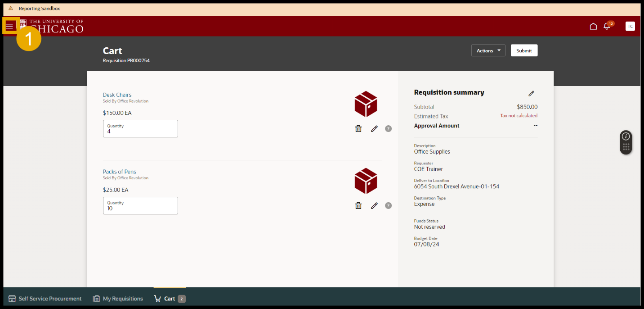644x309 pixels.
Task: Show help info for Packs of Pens
Action: (389, 206)
